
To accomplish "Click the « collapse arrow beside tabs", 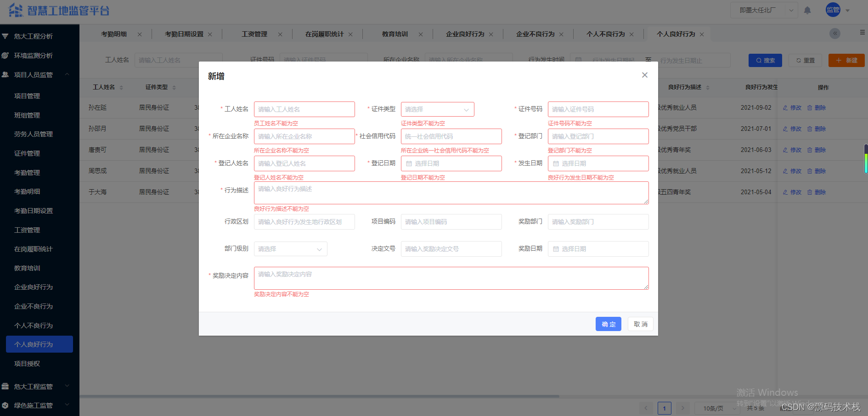I will 834,33.
